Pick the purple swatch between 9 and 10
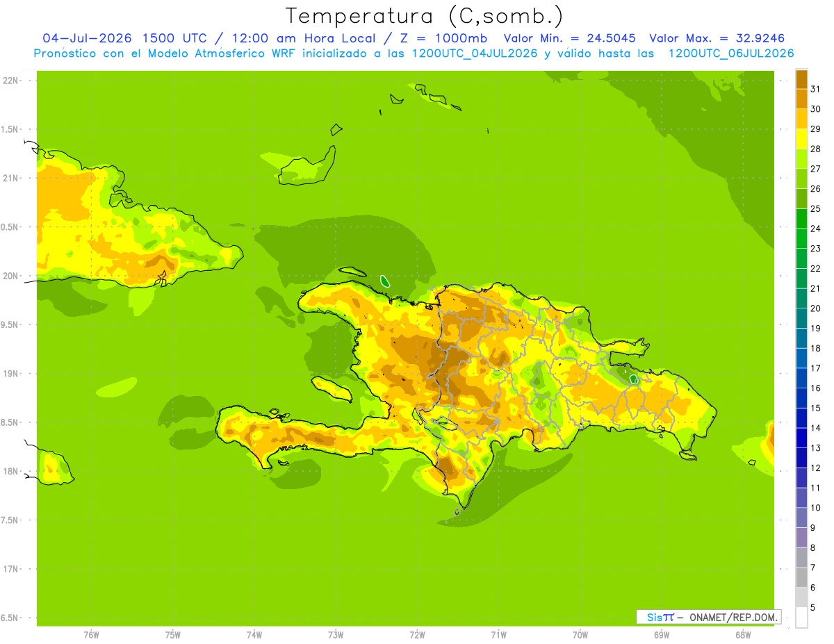This screenshot has width=834, height=644. (x=801, y=518)
